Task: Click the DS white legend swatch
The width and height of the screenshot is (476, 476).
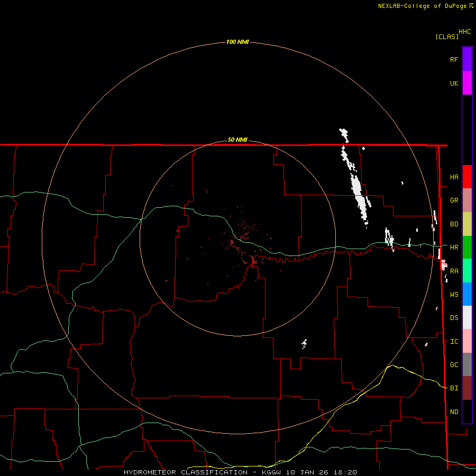Action: [467, 317]
